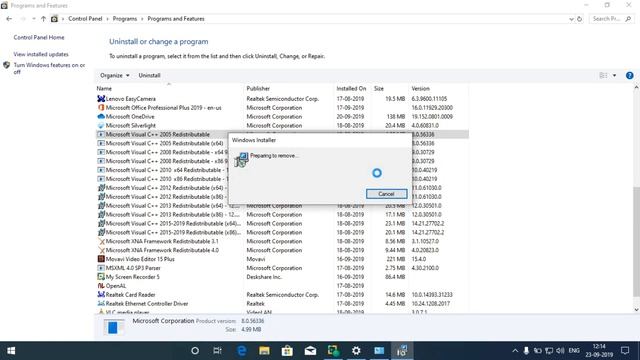Click the My Screen Recorder 5 icon
Screen dimensions: 640x360
[x=101, y=277]
